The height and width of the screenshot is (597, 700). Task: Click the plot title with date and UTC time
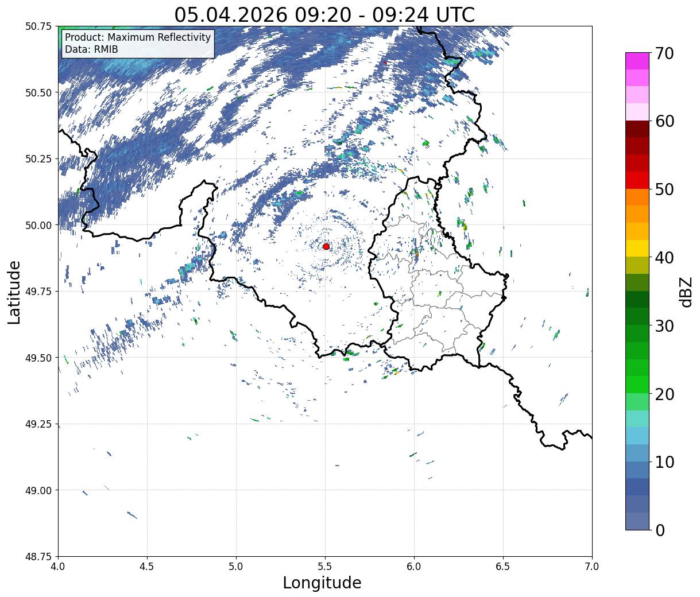click(x=324, y=14)
